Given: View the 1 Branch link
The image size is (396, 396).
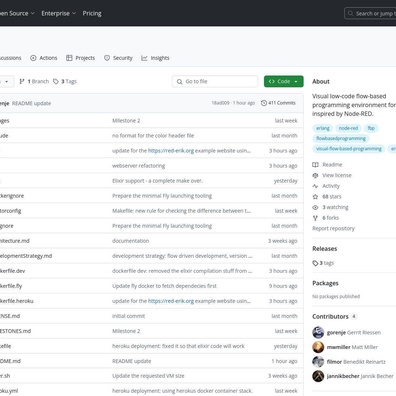Looking at the screenshot, I should [x=34, y=81].
